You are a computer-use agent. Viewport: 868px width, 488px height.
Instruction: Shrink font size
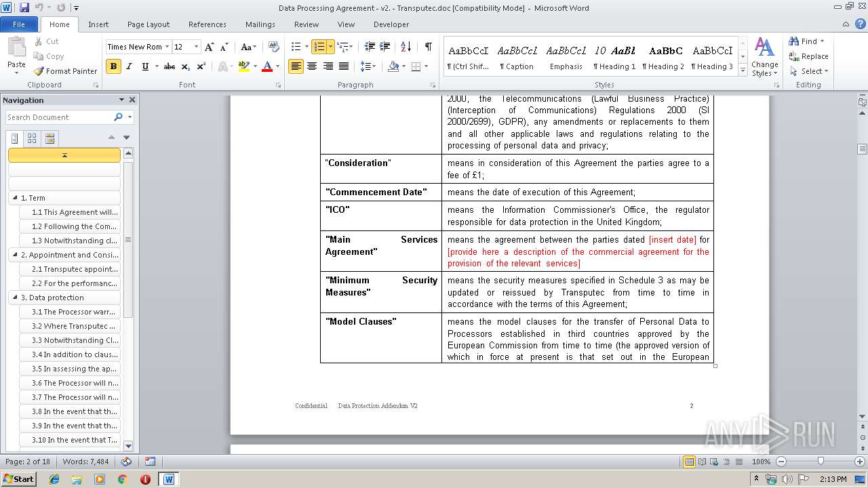click(224, 47)
